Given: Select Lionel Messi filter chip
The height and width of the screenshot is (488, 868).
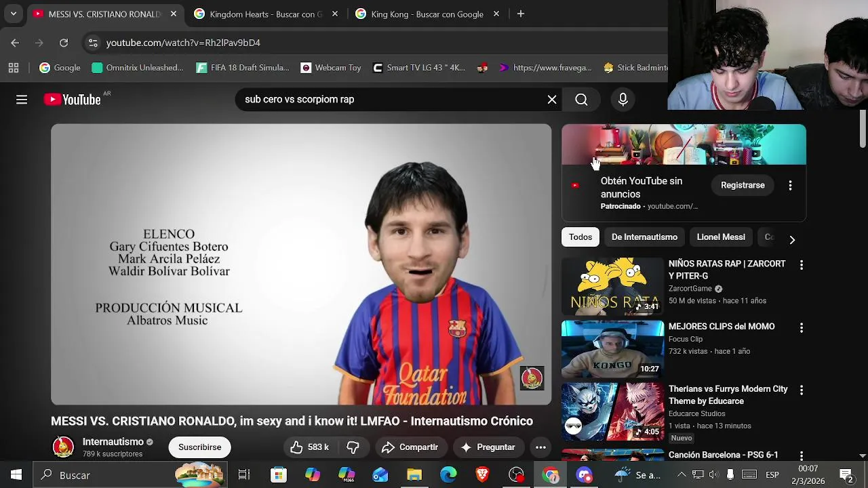Looking at the screenshot, I should click(x=721, y=237).
